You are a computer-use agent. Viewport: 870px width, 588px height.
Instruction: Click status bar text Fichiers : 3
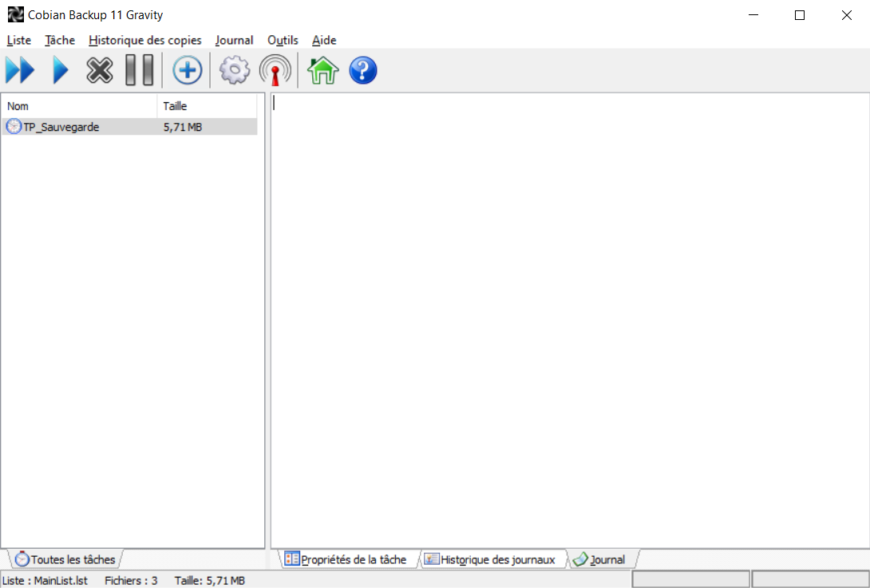pyautogui.click(x=131, y=581)
